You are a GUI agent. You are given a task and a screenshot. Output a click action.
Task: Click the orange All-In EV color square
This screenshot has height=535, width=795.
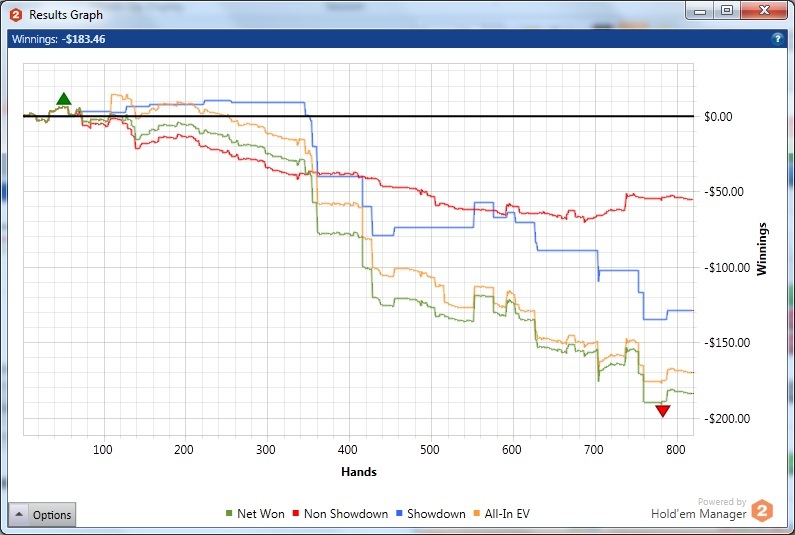tap(477, 514)
